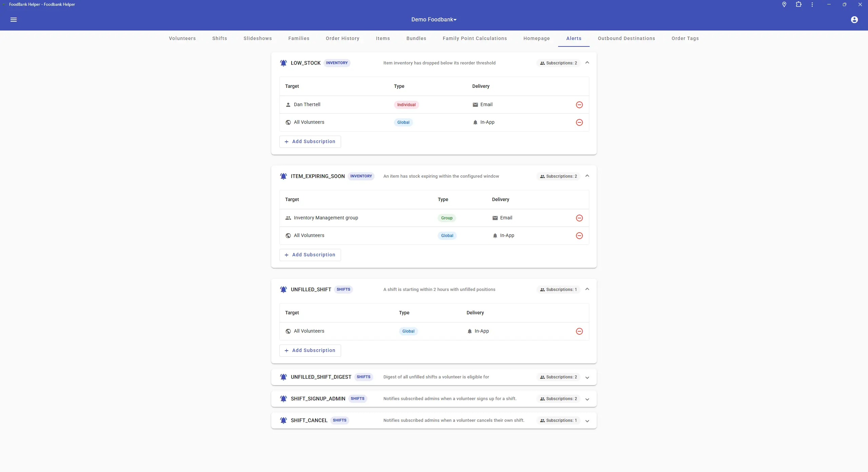Click the SHIFT_SIGNUP_ADMIN alert title

318,399
